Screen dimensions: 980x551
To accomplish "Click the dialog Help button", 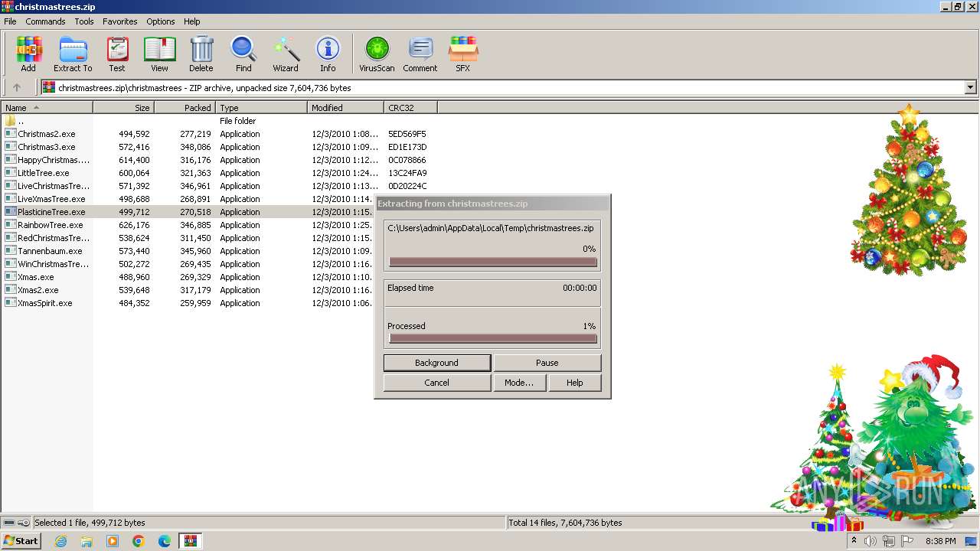I will coord(575,383).
